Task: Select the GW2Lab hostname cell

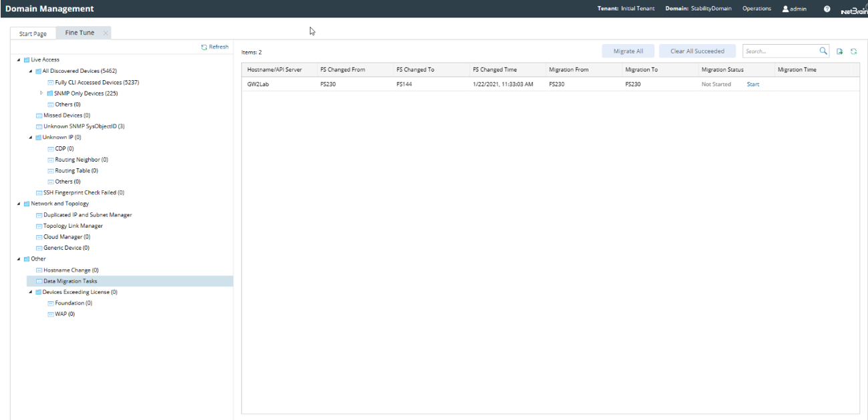Action: pos(257,84)
